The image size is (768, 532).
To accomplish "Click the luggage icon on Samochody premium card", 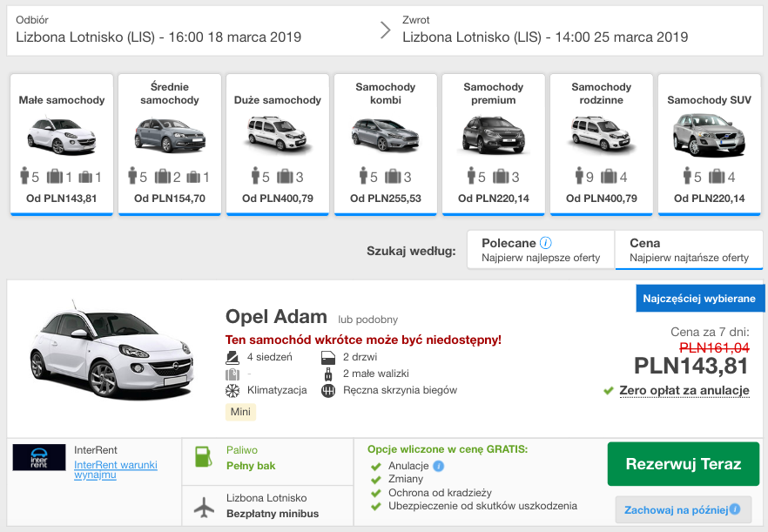I will point(500,177).
